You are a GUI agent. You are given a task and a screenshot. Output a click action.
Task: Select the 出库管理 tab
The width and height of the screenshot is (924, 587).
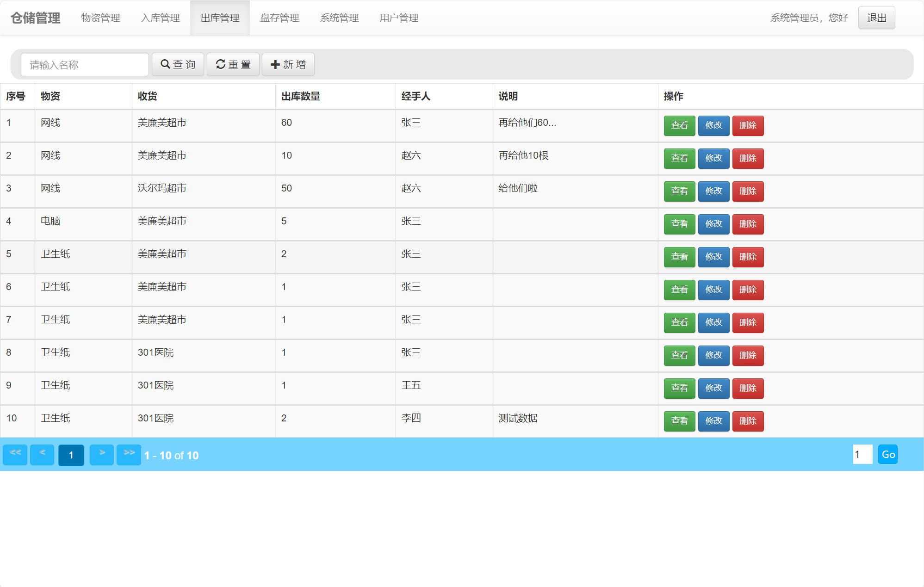[219, 18]
